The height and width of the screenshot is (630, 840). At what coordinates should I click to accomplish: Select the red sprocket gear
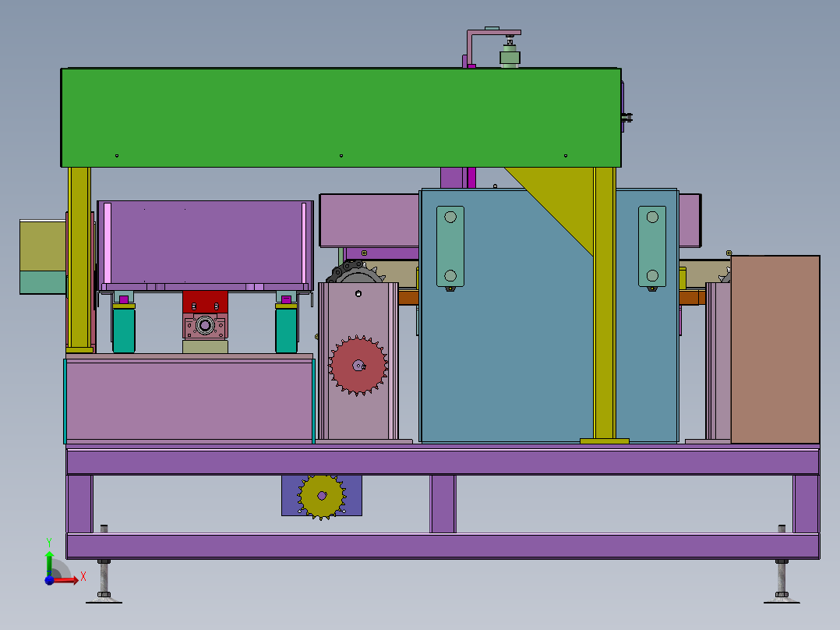point(358,366)
